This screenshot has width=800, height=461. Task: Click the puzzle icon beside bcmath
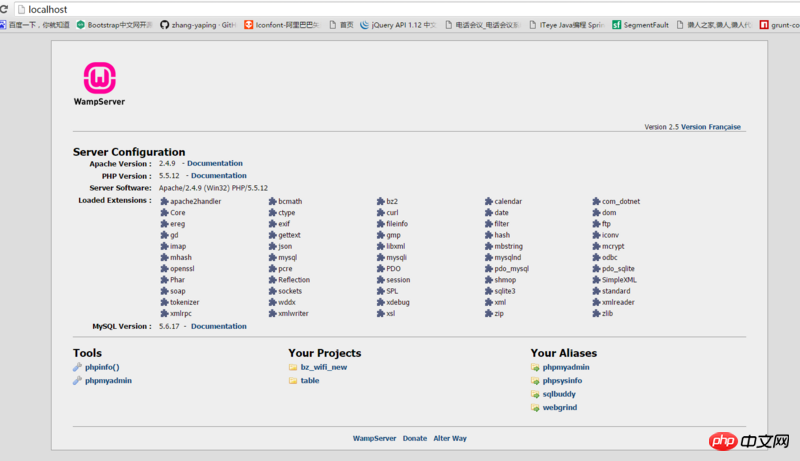tap(272, 201)
